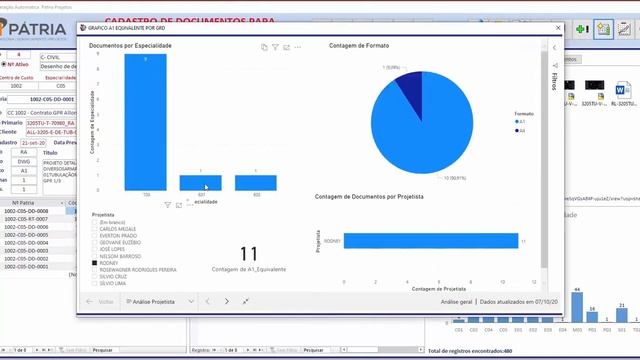Go to next report page
The width and height of the screenshot is (640, 360).
(x=227, y=301)
